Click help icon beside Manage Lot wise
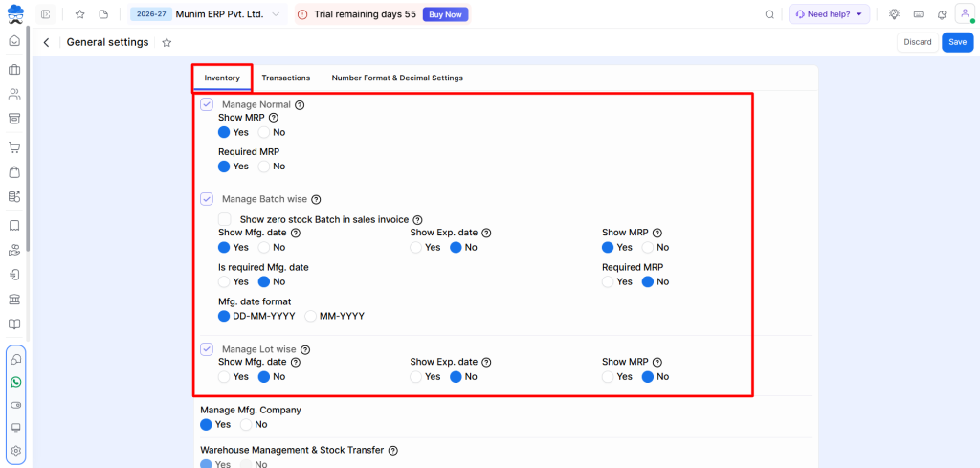The width and height of the screenshot is (980, 468). 305,350
